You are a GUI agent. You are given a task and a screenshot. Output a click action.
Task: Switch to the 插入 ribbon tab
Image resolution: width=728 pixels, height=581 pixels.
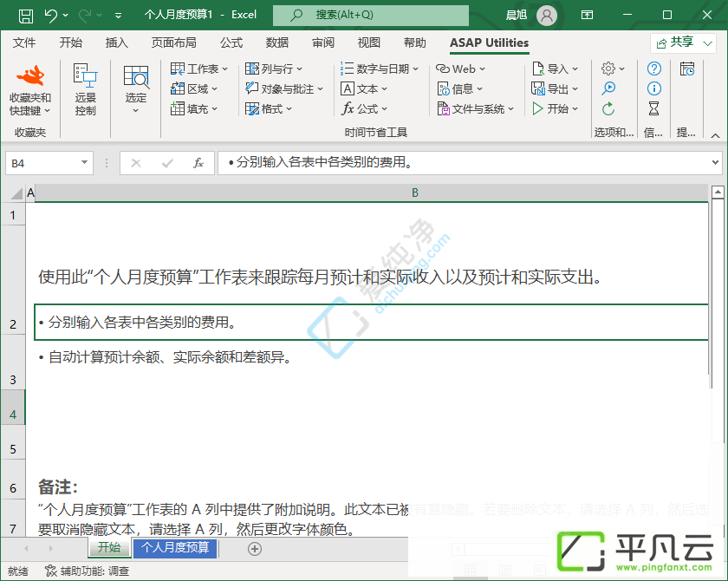coord(116,42)
